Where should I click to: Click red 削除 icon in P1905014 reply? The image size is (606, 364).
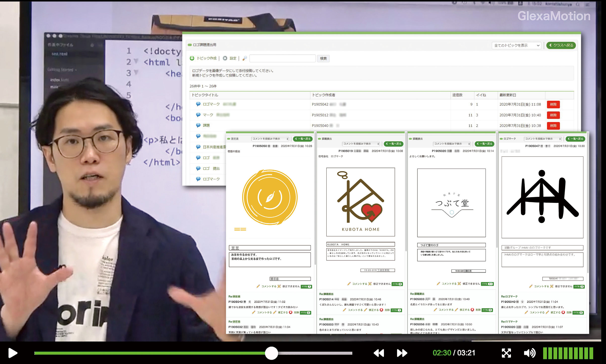click(x=381, y=310)
